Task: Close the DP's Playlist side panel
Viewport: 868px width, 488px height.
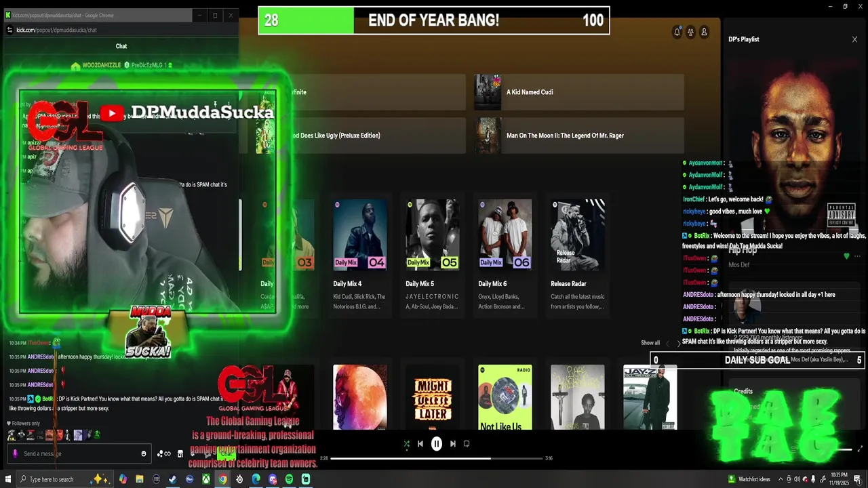Action: 854,39
